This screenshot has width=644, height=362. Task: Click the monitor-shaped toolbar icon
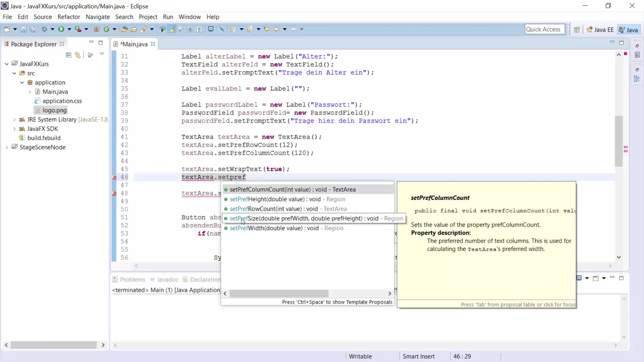tap(211, 29)
